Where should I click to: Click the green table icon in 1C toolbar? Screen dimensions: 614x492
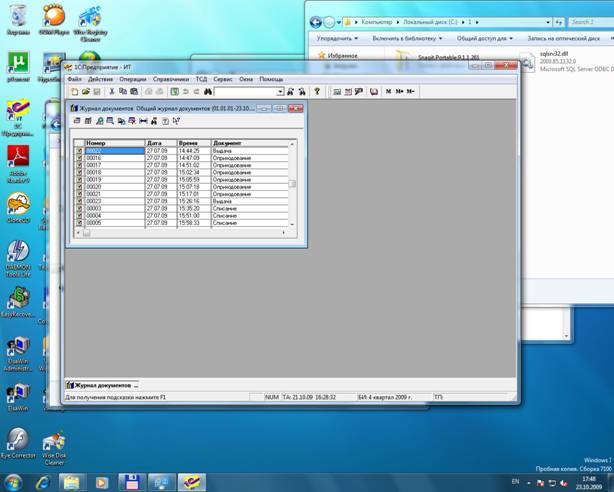tap(175, 92)
